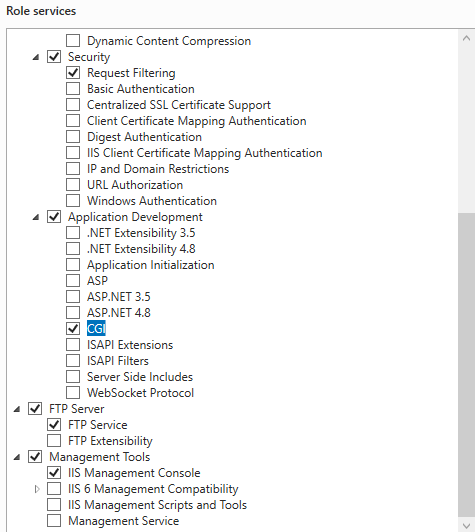Uncheck FTP Service checkbox
Viewport: 475px width, 532px height.
click(x=54, y=424)
